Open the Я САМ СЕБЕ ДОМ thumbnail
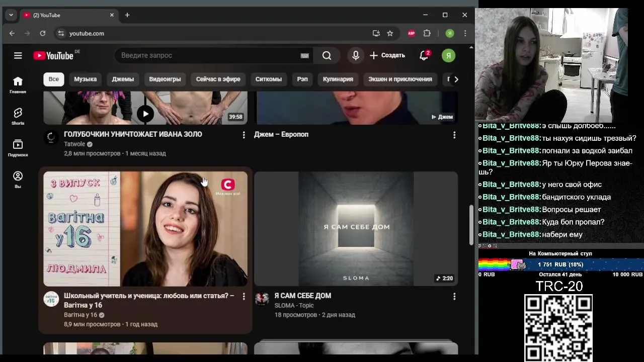This screenshot has height=362, width=644. point(356,229)
